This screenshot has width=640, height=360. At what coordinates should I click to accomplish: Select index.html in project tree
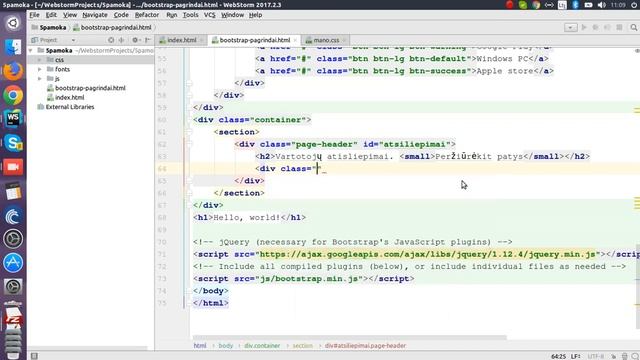click(69, 97)
